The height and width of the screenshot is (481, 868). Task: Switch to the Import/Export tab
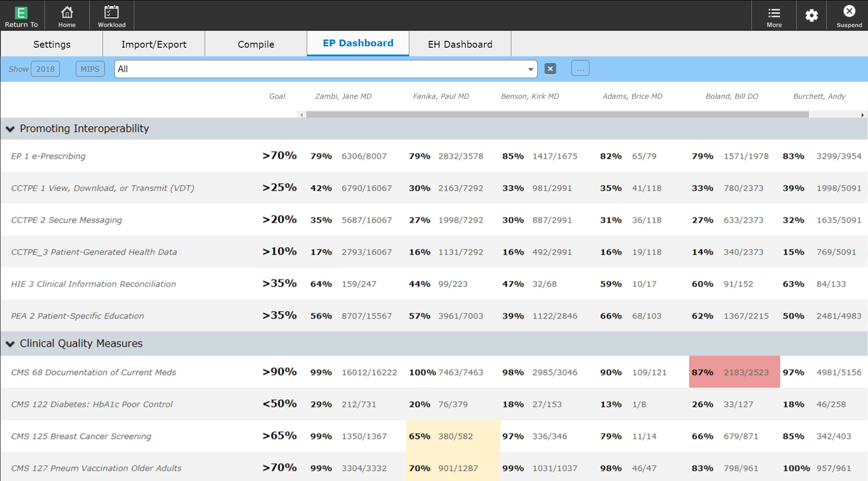point(154,44)
